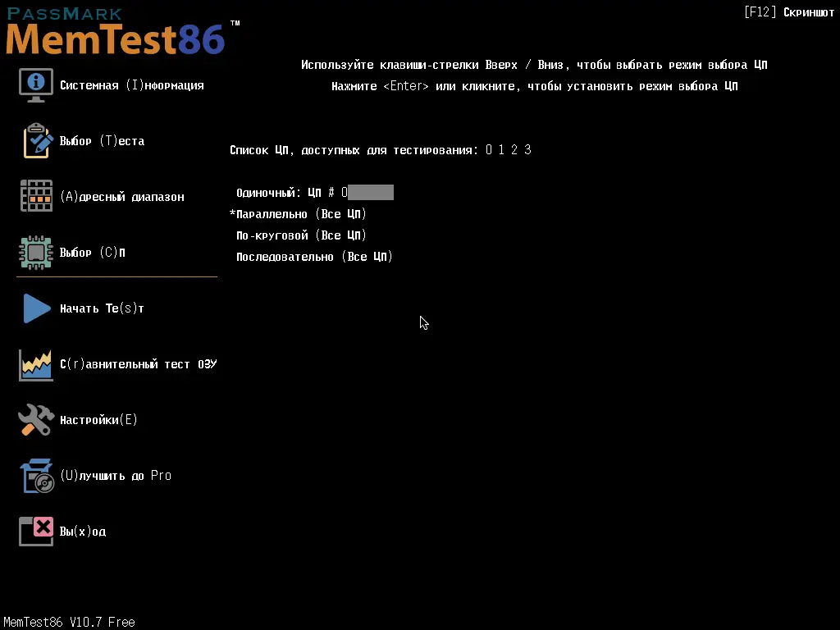Click the available CPU list 0 1 2 3
The width and height of the screenshot is (840, 630).
pos(509,149)
